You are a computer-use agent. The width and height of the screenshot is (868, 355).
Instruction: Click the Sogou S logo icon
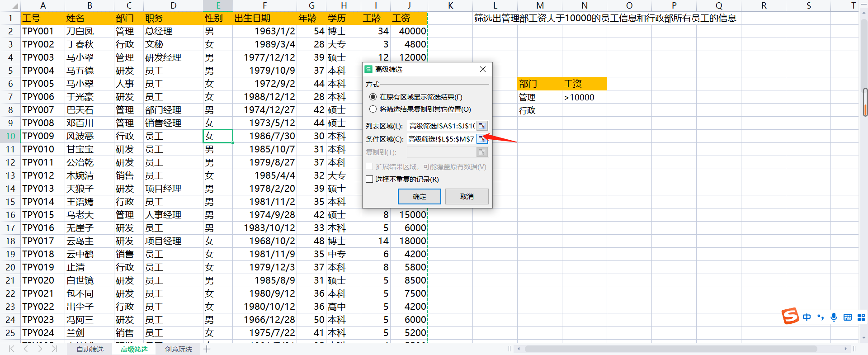(x=790, y=316)
